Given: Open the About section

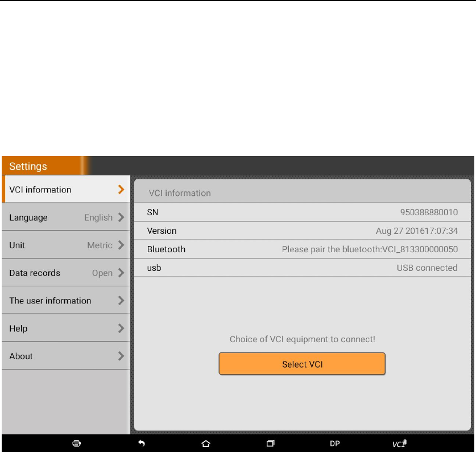Looking at the screenshot, I should pyautogui.click(x=66, y=356).
